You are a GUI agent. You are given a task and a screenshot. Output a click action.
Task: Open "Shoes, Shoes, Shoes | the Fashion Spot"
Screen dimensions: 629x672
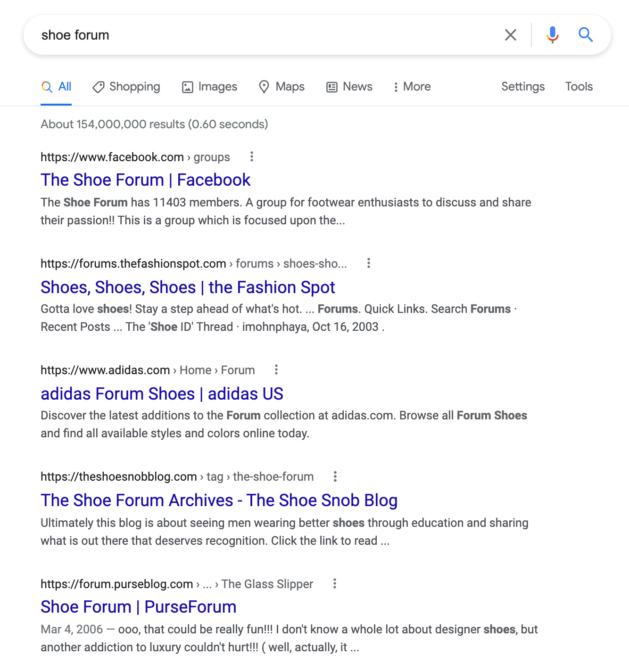[188, 287]
